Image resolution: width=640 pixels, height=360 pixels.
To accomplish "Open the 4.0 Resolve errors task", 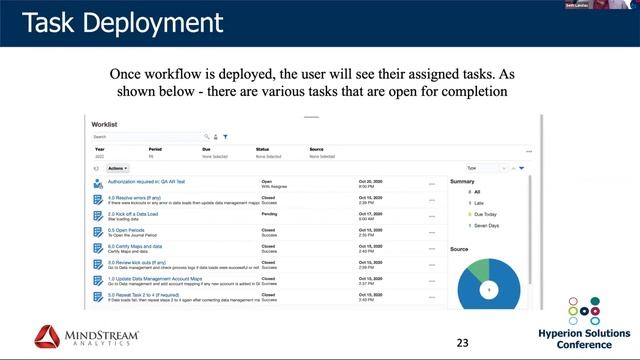I will coord(134,198).
